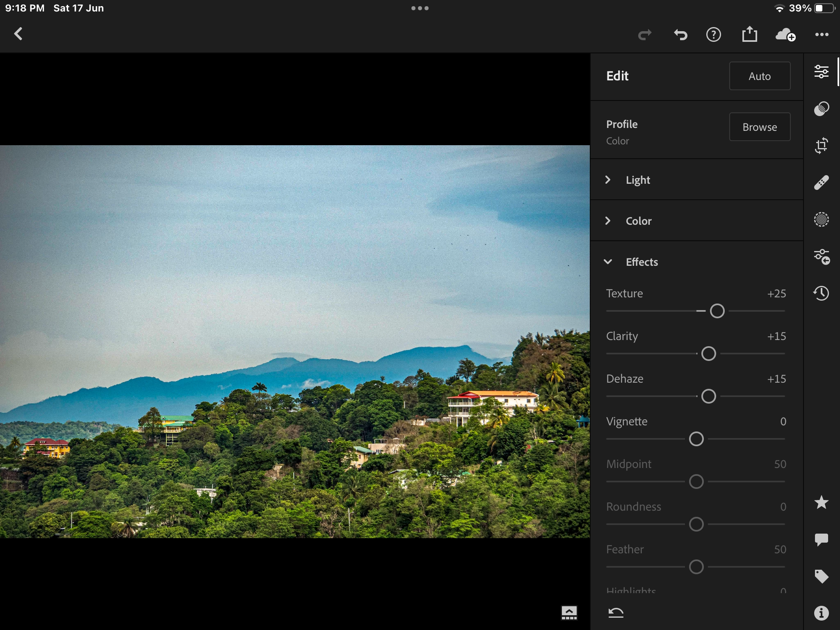Tap the undo arrow
The image size is (840, 630).
(680, 34)
